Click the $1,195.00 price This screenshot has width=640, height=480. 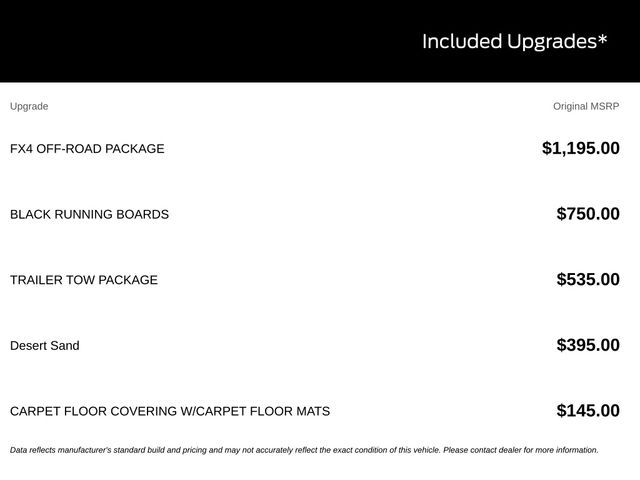click(x=581, y=148)
